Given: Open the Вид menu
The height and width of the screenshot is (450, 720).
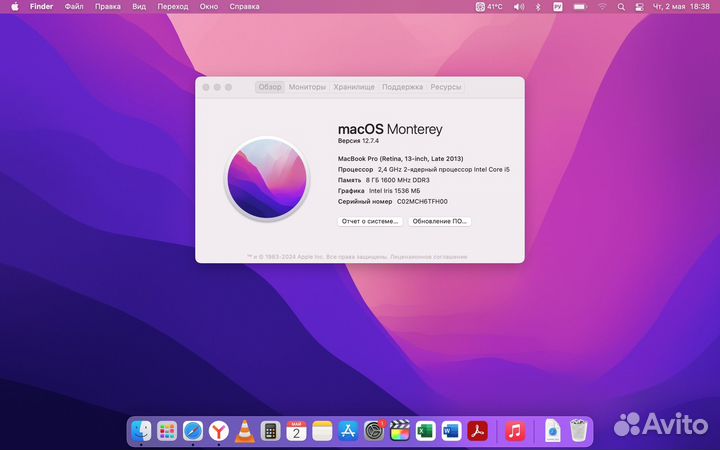Looking at the screenshot, I should [139, 6].
